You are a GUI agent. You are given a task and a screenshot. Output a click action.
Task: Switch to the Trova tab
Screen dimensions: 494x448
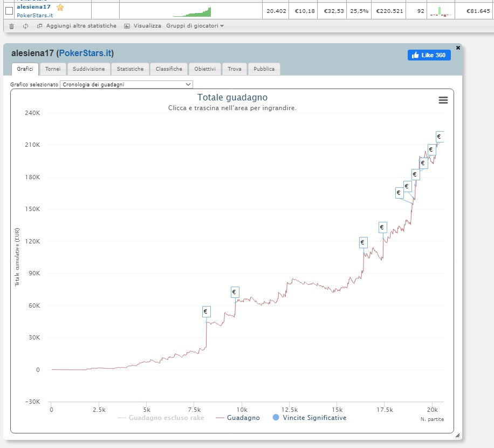point(235,69)
